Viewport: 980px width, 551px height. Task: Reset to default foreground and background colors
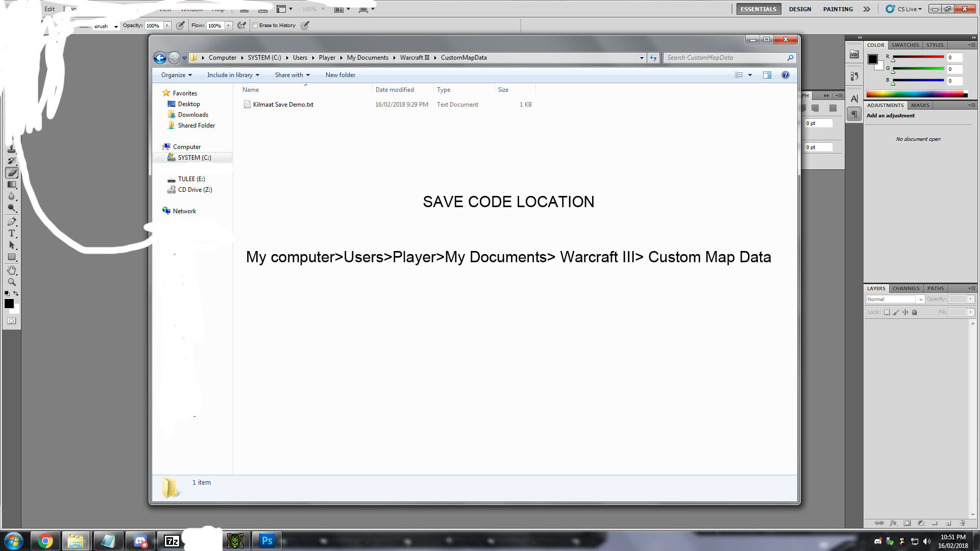coord(7,293)
